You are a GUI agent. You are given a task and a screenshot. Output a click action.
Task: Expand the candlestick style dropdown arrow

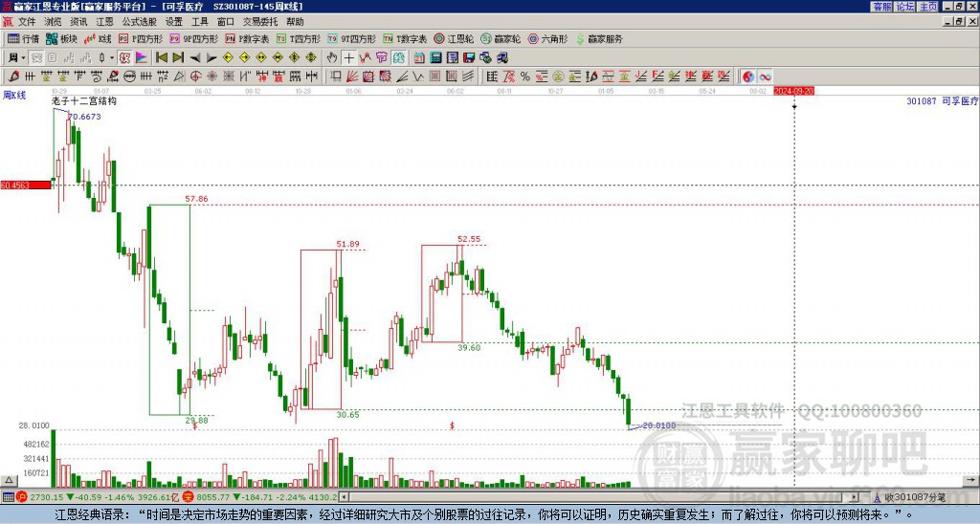(112, 58)
